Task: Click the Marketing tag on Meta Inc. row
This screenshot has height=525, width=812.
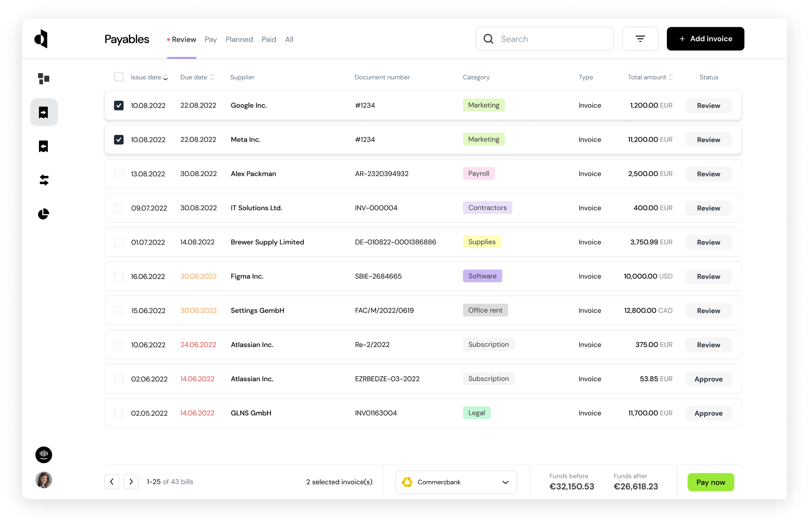Action: (x=483, y=139)
